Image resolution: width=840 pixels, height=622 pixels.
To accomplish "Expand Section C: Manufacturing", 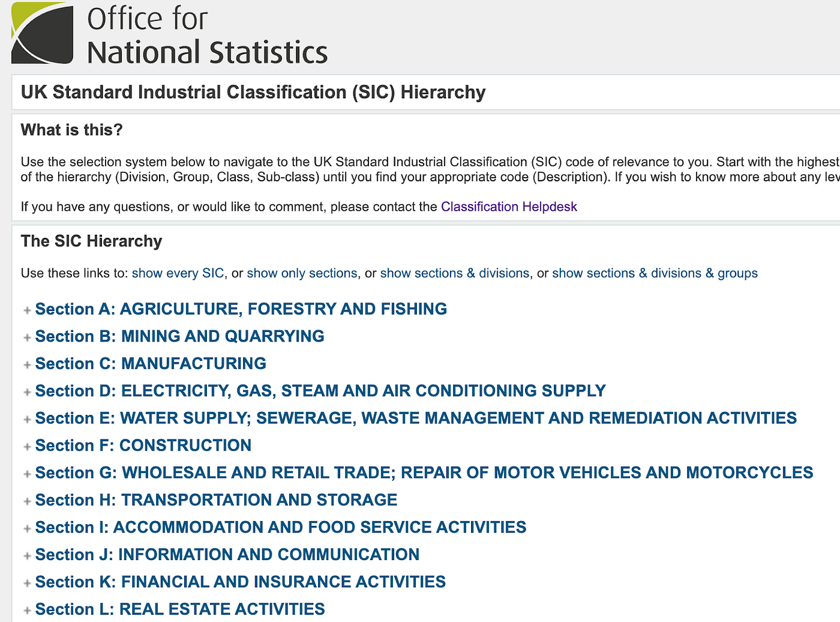I will 26,364.
